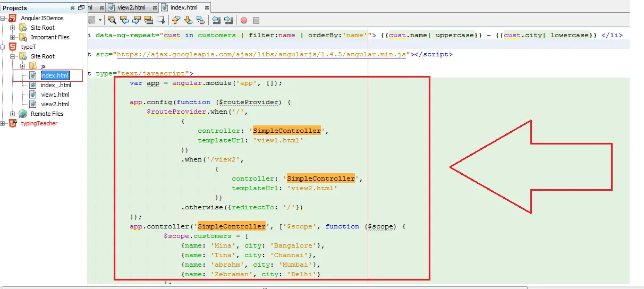
Task: Click Previous Bookmark up-arrow icon
Action: pyautogui.click(x=176, y=20)
